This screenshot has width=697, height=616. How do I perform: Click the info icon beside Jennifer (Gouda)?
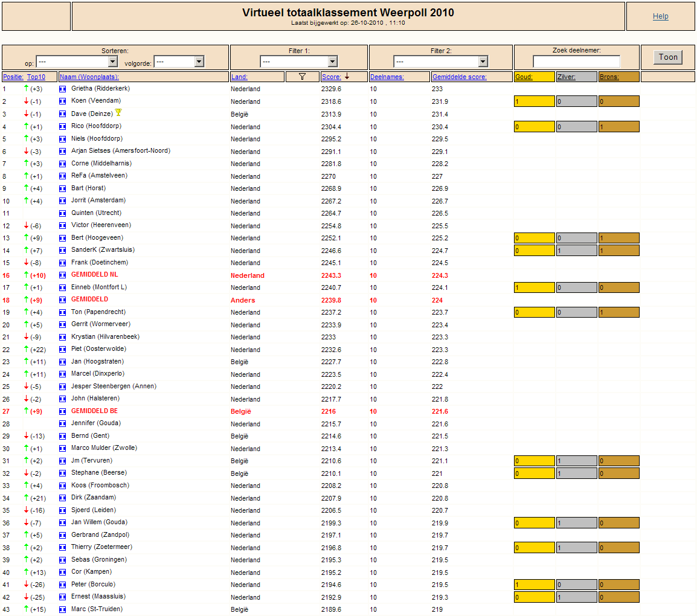pos(63,423)
